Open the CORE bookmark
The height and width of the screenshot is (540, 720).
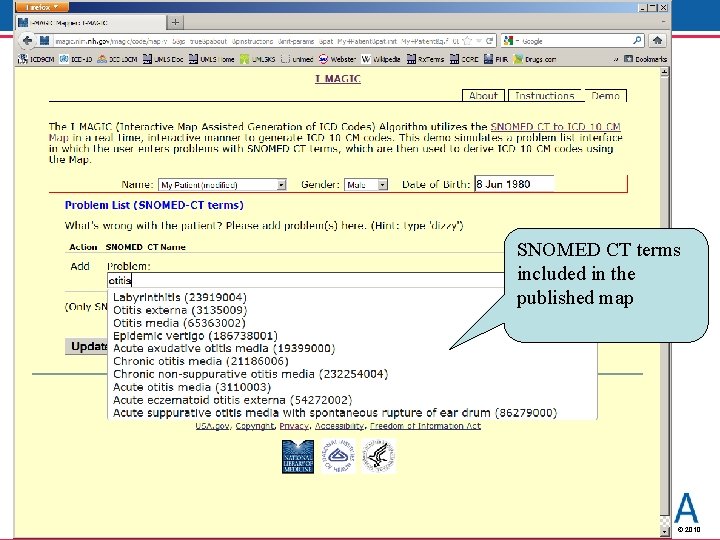(464, 59)
